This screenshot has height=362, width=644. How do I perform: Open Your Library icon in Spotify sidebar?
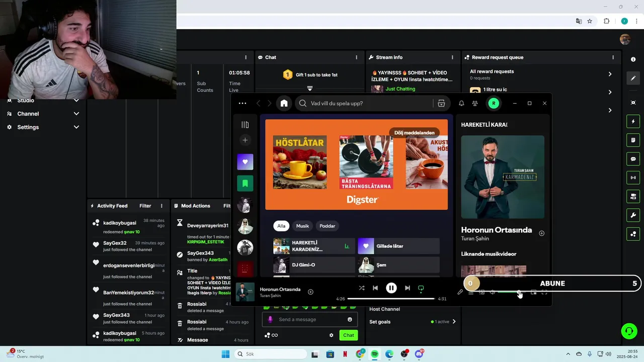pyautogui.click(x=245, y=125)
